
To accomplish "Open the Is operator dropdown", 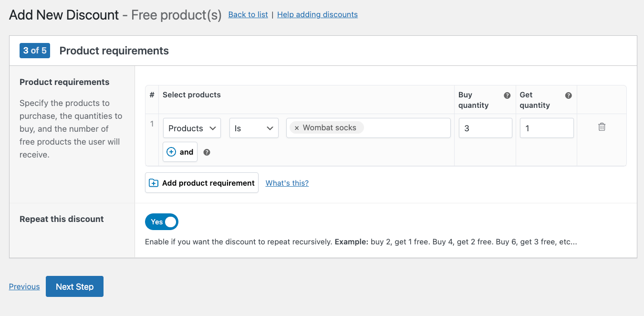I will 254,127.
